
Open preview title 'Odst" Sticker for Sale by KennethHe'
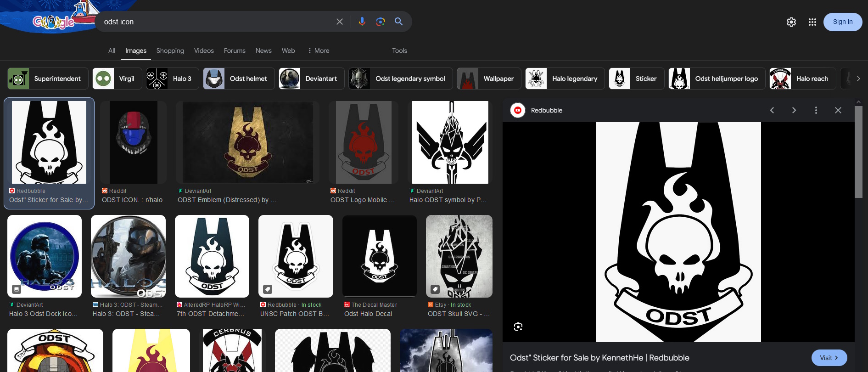599,358
